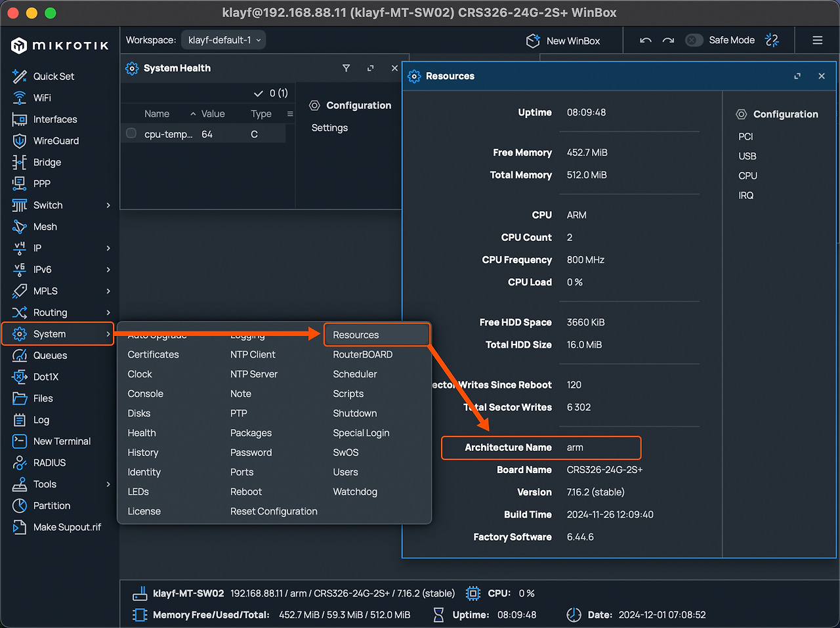
Task: Select Resources in System menu
Action: tap(356, 335)
